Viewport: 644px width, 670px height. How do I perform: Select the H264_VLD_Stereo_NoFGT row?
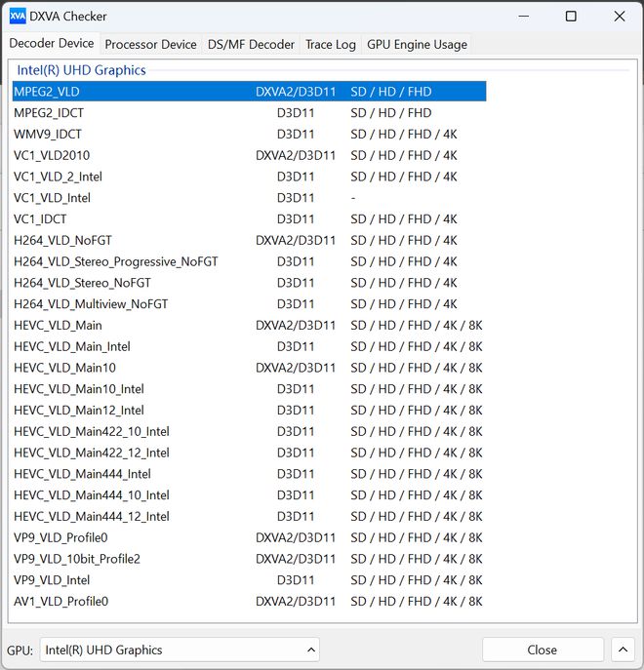click(249, 283)
